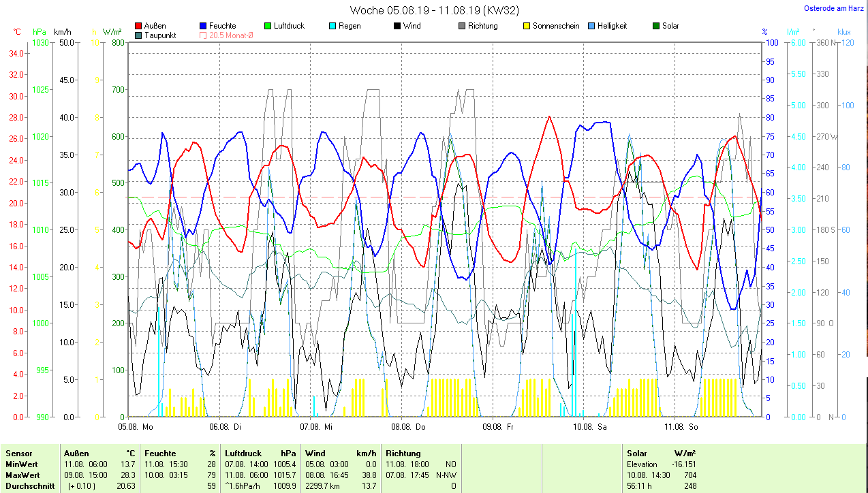Click the black Wind legend square

click(x=397, y=27)
